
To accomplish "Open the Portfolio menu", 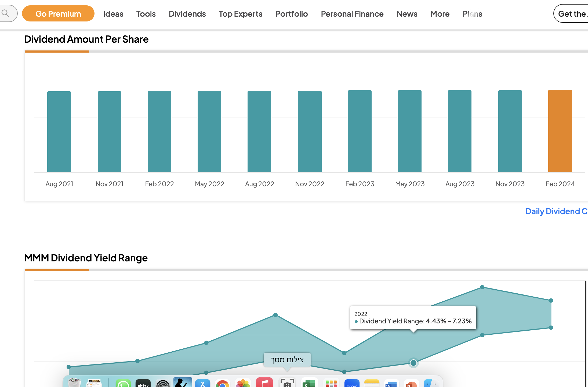I will pyautogui.click(x=292, y=14).
